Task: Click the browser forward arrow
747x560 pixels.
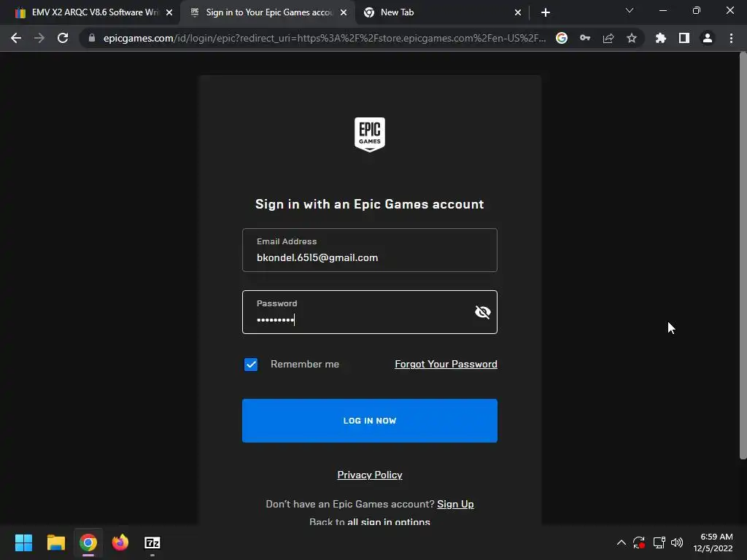Action: (39, 38)
